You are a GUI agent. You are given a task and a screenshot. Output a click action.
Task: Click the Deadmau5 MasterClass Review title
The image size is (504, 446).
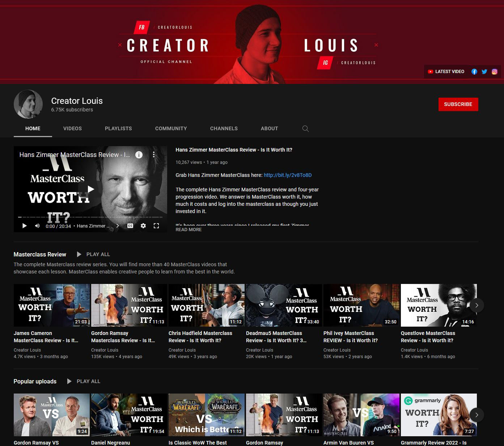pos(276,337)
